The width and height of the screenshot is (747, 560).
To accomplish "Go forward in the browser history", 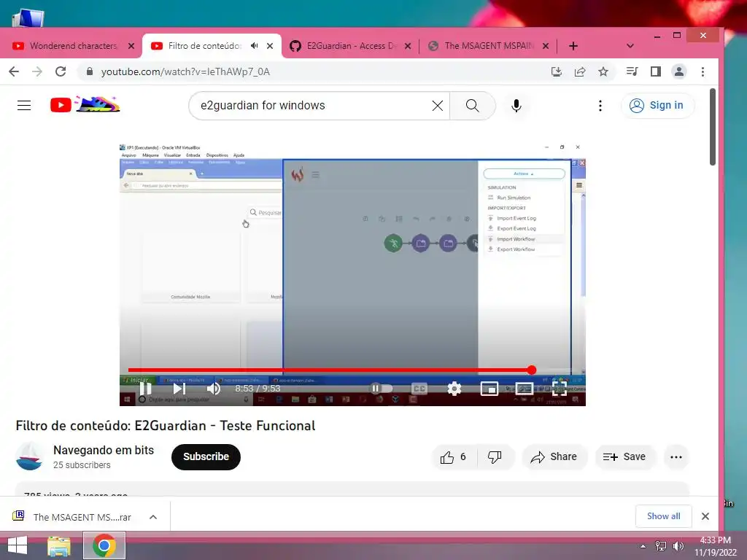I will click(x=36, y=71).
